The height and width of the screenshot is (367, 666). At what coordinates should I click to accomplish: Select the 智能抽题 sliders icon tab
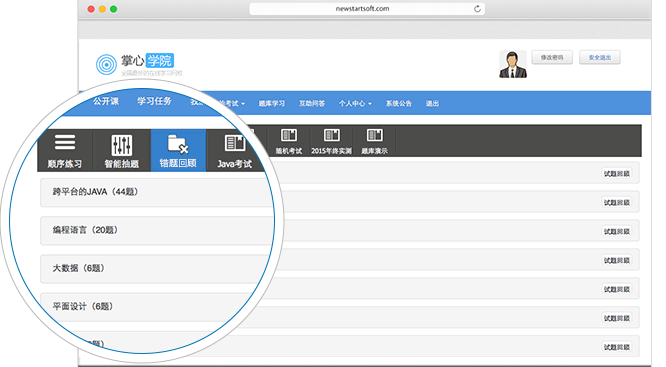pyautogui.click(x=121, y=150)
